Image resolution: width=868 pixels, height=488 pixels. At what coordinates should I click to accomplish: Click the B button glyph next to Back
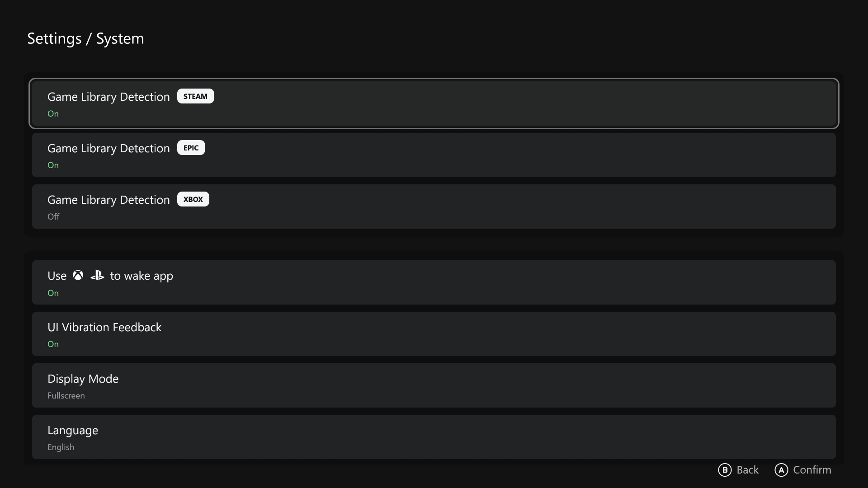(x=725, y=470)
